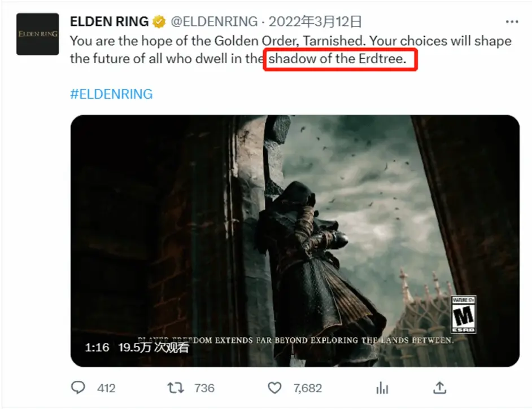The width and height of the screenshot is (532, 409).
Task: Click the tweet text about the Erdtree
Action: (x=291, y=50)
